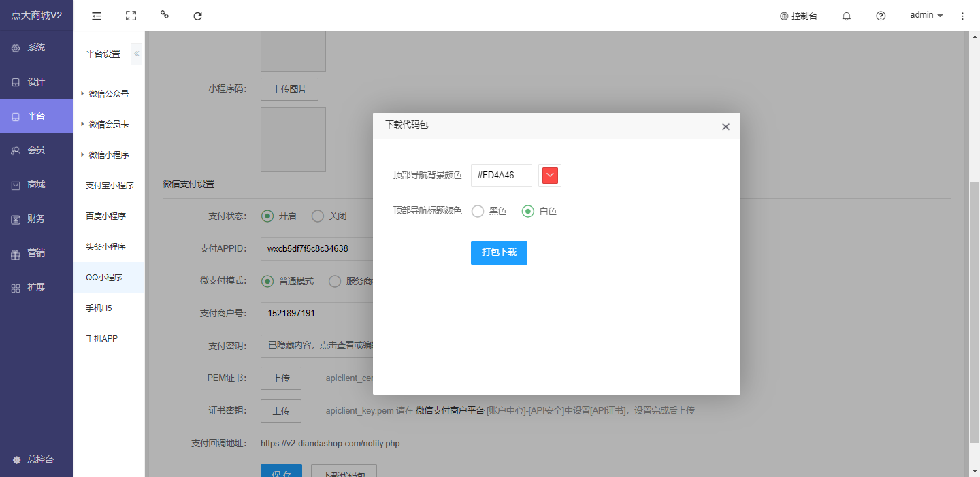
Task: Click the #FD4A46 color code input field
Action: [x=501, y=176]
